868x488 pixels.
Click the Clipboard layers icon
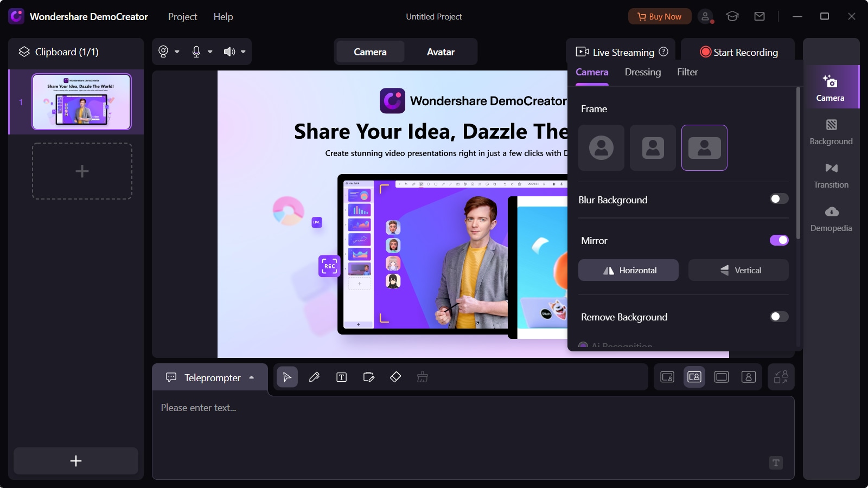[x=24, y=52]
